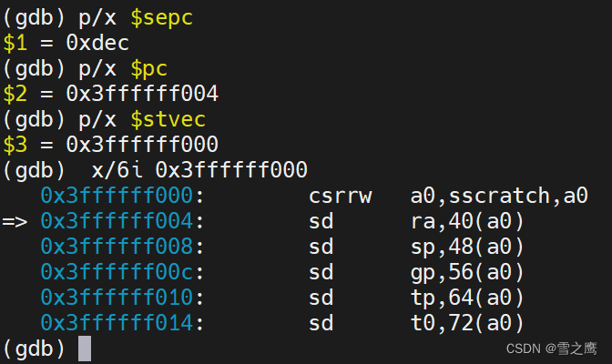Click 'sd' mnemonic on the 0x3ffffff004 line
This screenshot has width=612, height=364.
click(321, 221)
